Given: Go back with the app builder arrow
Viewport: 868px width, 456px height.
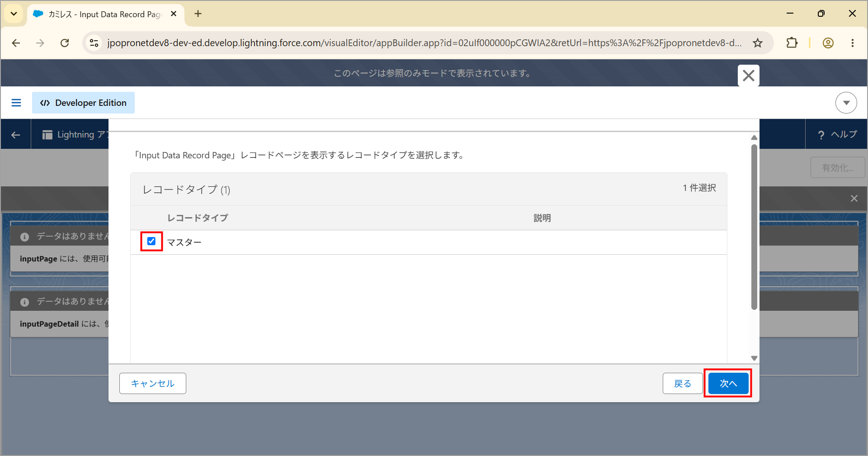Looking at the screenshot, I should pos(16,135).
